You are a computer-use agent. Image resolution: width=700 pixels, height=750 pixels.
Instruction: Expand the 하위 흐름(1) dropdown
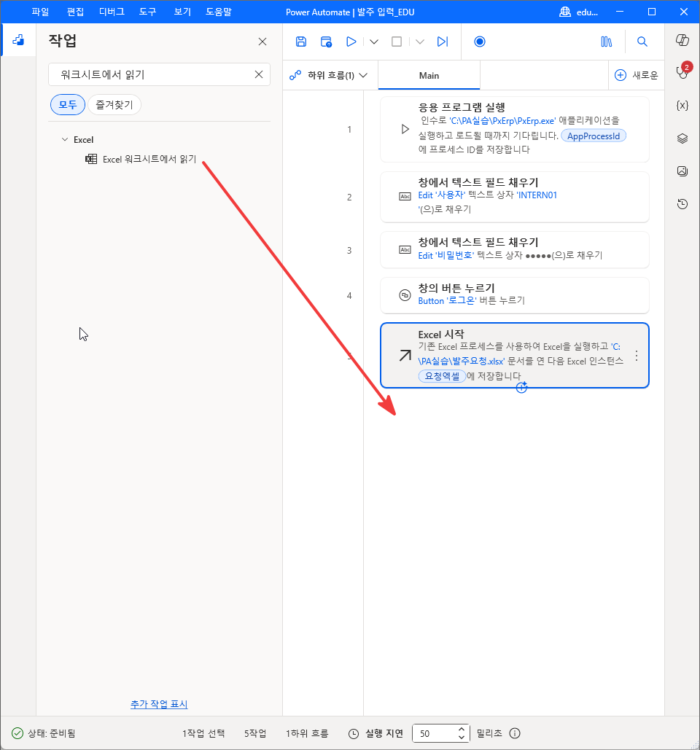coord(329,75)
